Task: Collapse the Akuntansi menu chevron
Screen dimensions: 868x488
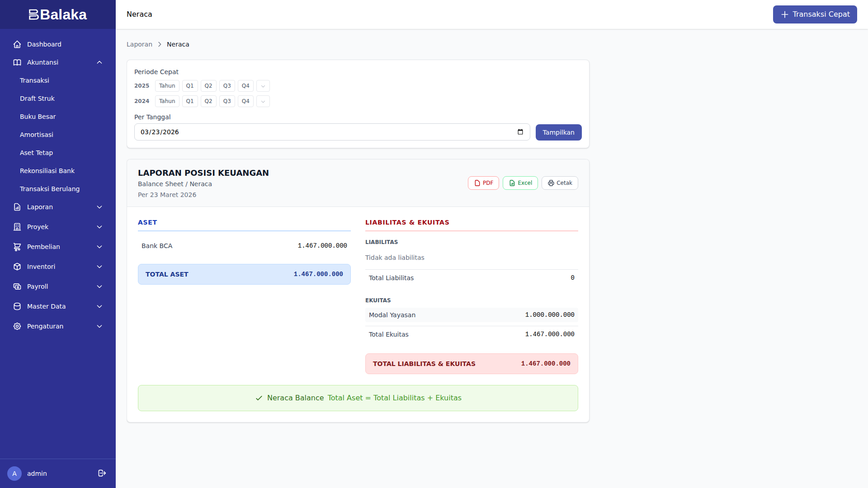Action: click(99, 62)
